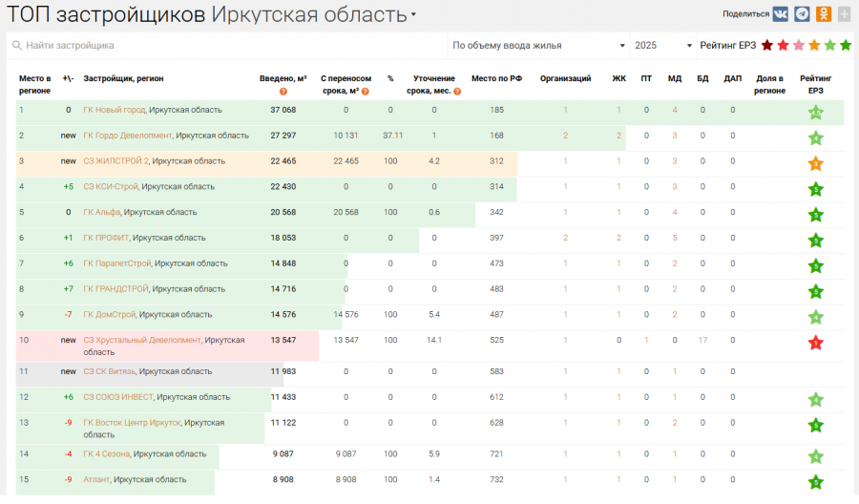Click help icon under 'Введено, м²'
Image resolution: width=859 pixels, height=504 pixels.
pos(283,92)
